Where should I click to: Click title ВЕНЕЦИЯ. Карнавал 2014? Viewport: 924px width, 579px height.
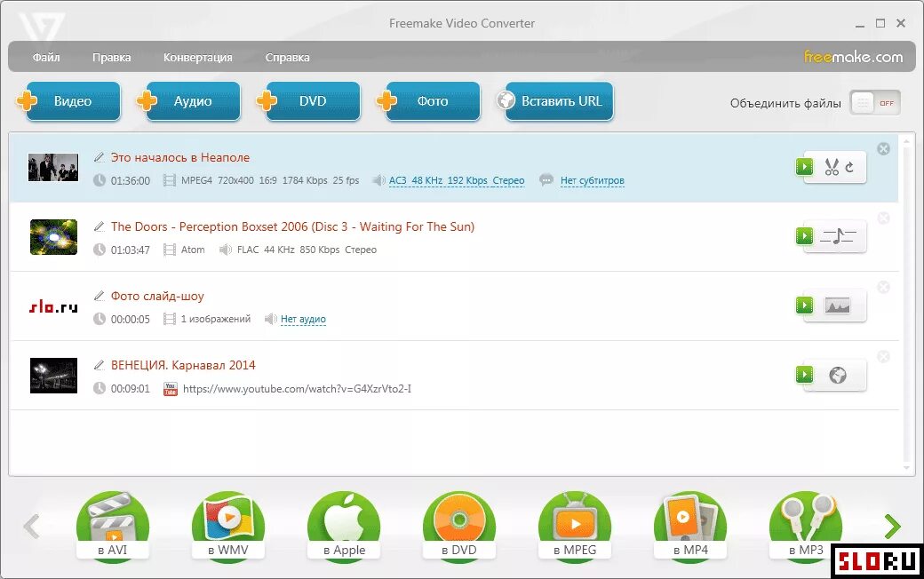tap(183, 365)
